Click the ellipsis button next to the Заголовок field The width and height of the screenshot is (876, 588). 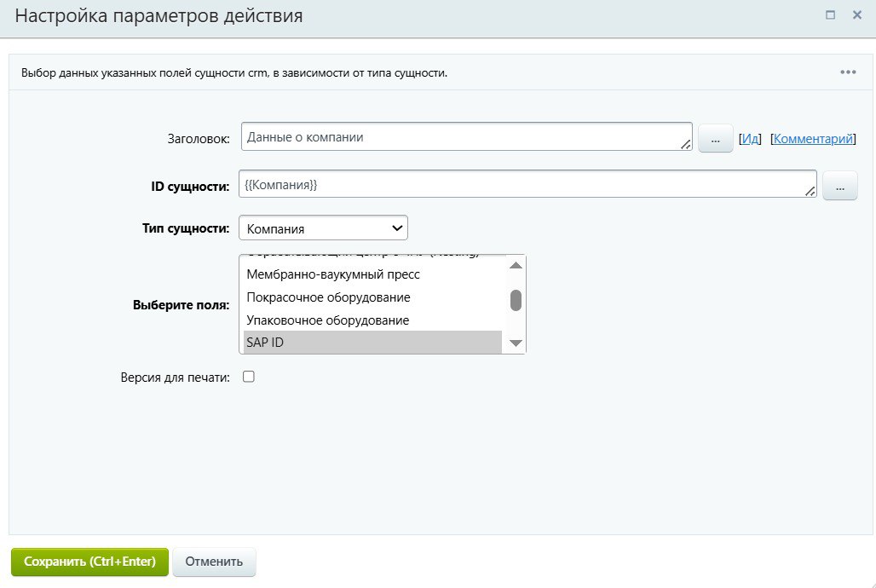pos(715,138)
